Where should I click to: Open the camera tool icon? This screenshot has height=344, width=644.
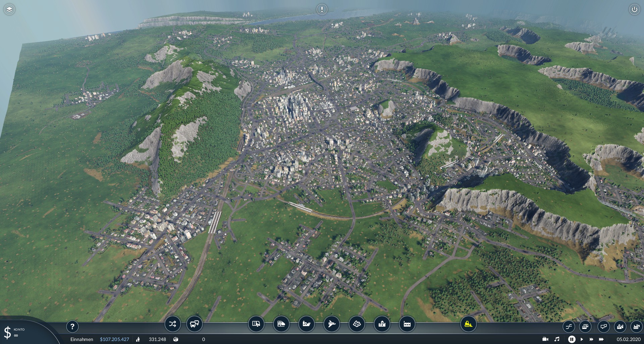[545, 339]
